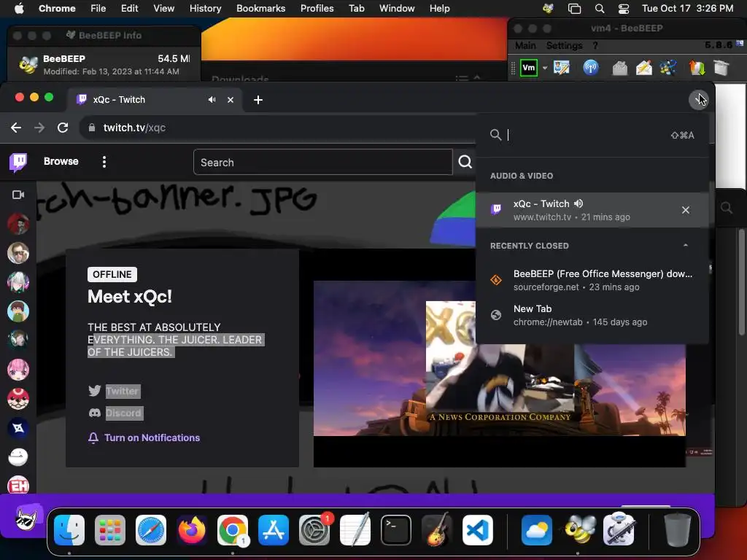Click the group chat icon in BeeBEEP toolbar

(x=668, y=68)
